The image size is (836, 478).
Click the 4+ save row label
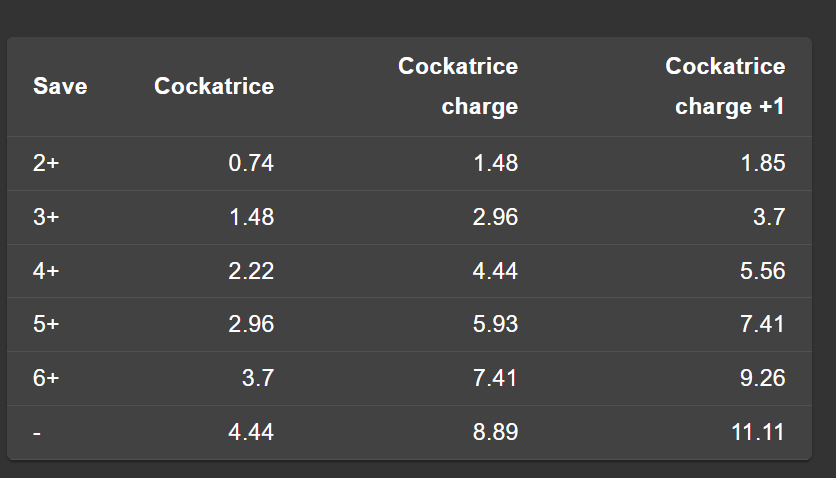click(x=46, y=271)
